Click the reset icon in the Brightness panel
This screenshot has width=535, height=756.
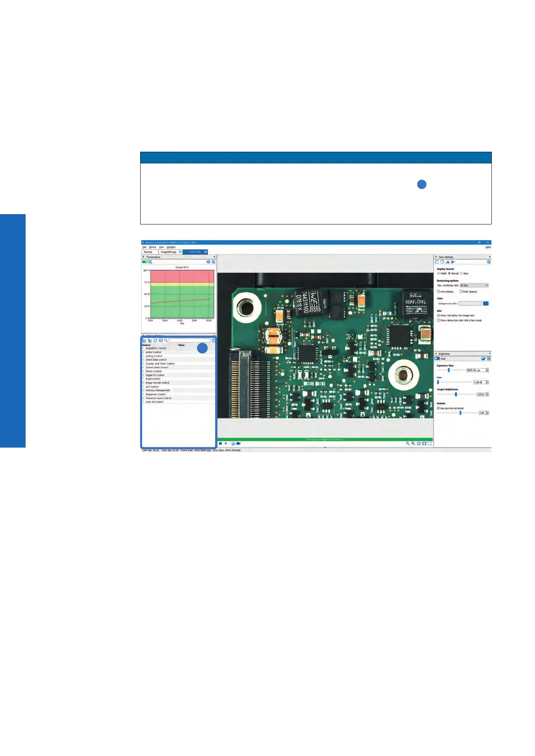coord(489,359)
